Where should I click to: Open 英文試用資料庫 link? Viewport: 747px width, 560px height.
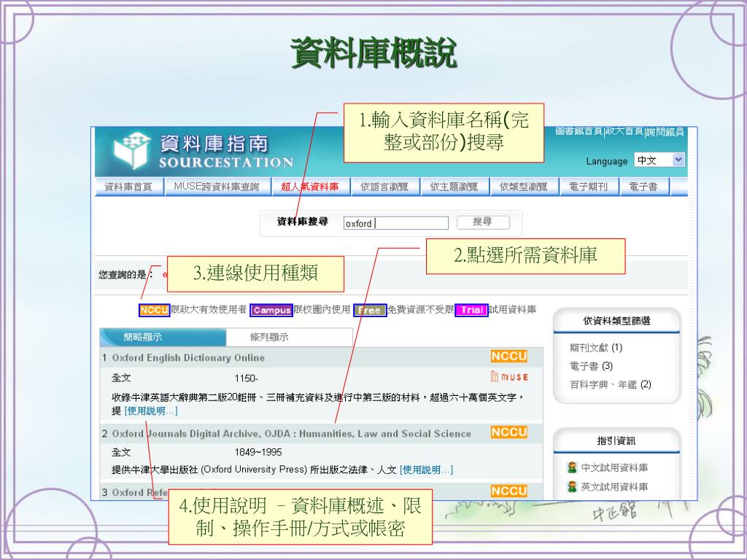614,486
